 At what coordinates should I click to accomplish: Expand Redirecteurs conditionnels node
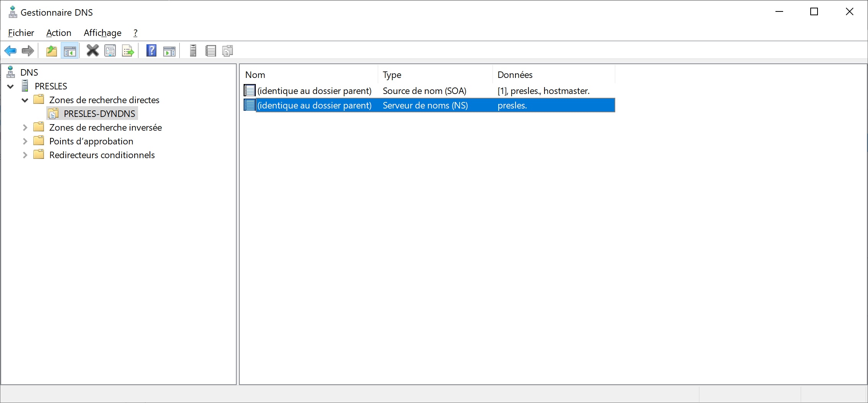[25, 155]
